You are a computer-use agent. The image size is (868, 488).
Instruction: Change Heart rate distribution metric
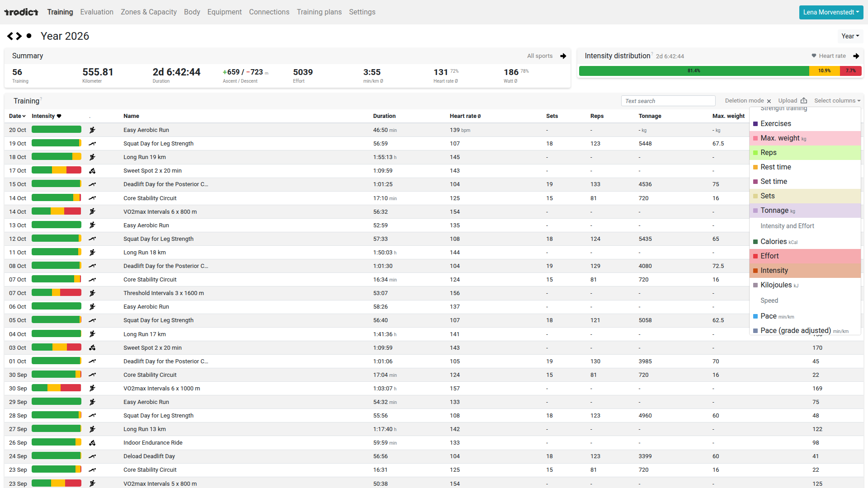832,56
